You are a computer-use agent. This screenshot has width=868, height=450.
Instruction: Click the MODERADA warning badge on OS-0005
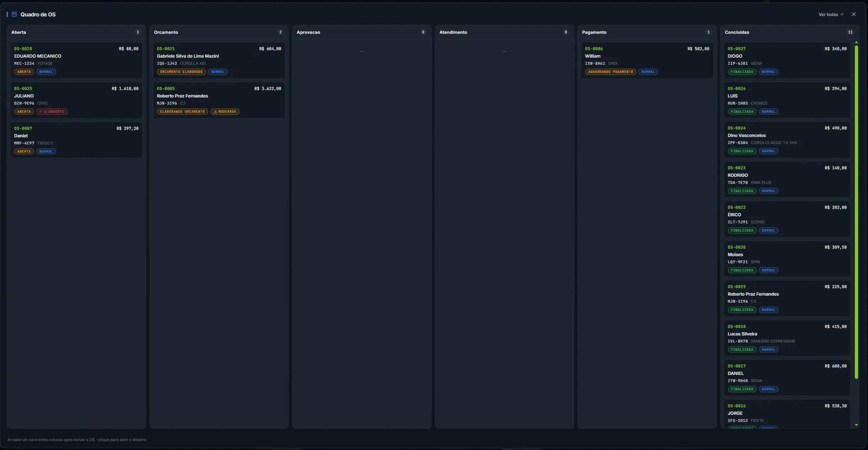[225, 112]
